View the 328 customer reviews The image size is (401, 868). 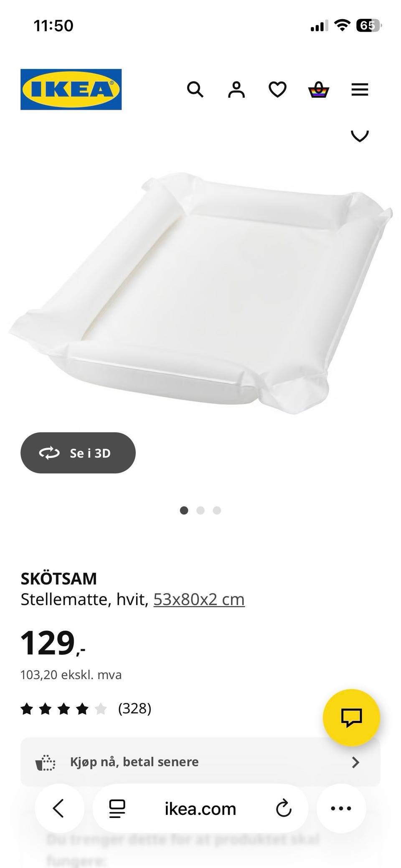point(135,708)
